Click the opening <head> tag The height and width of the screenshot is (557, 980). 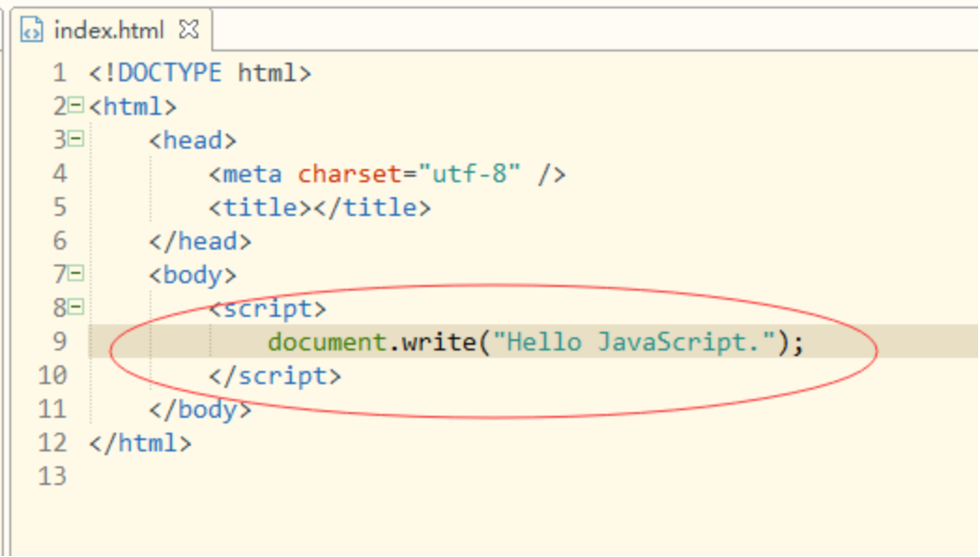[x=193, y=140]
